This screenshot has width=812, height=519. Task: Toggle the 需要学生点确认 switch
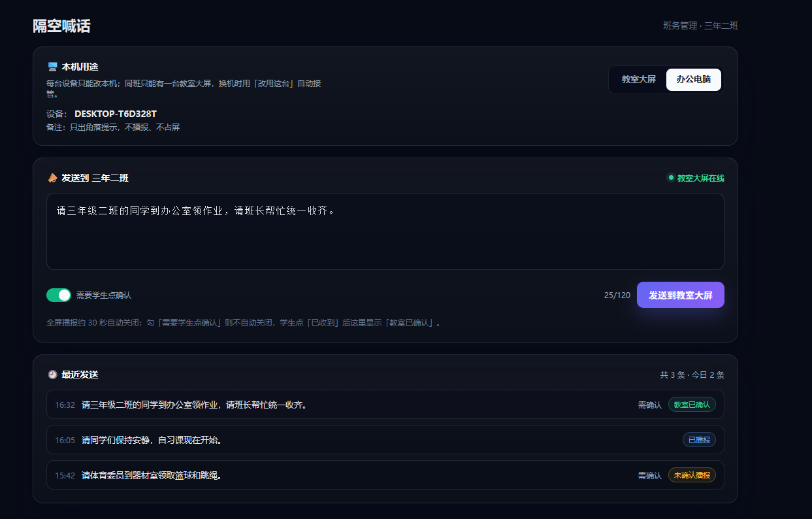[x=59, y=295]
